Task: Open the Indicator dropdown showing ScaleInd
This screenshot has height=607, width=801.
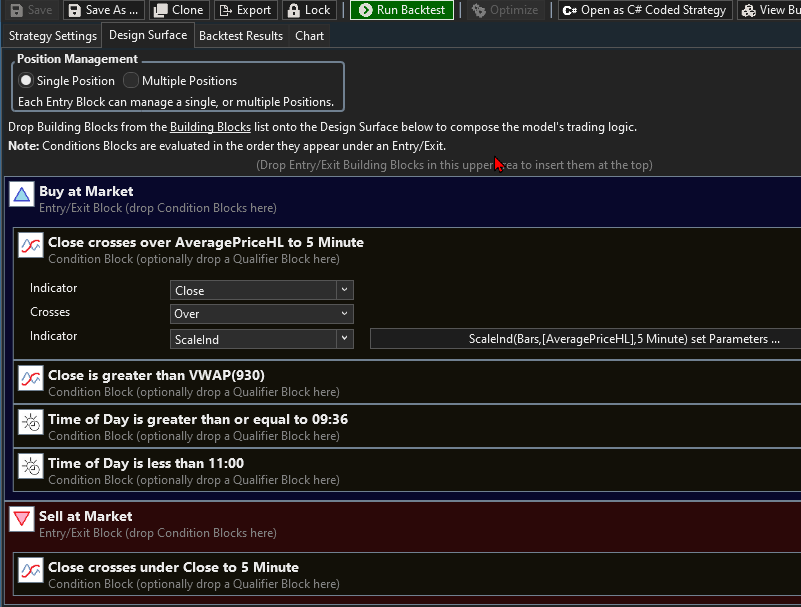Action: pos(261,339)
